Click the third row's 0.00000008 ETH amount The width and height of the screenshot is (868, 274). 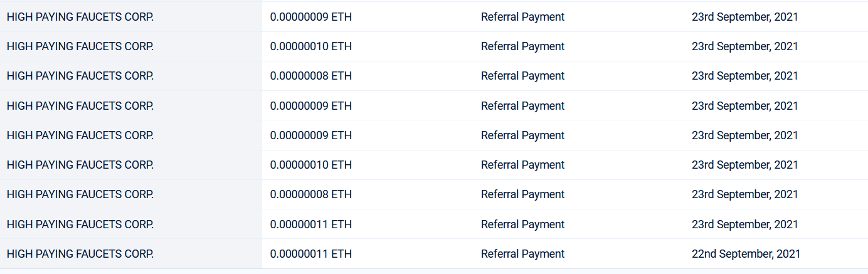pos(311,76)
